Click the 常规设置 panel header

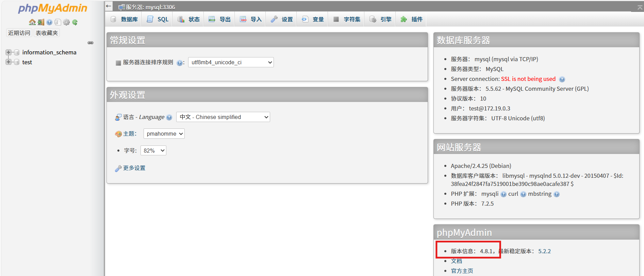[267, 40]
